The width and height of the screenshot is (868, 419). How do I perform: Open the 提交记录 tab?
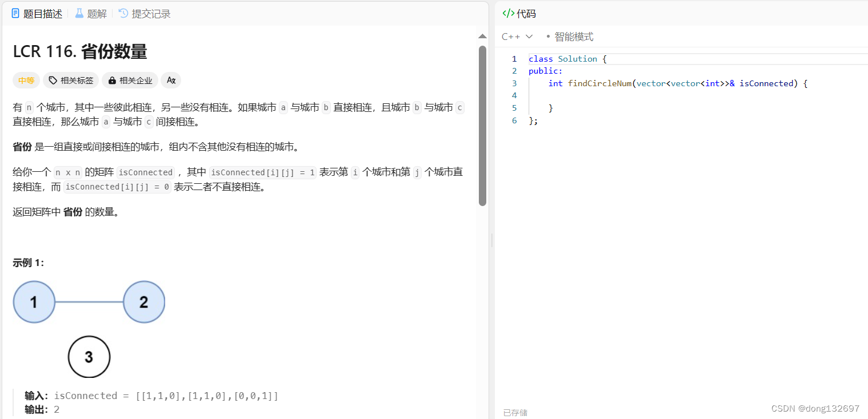(145, 14)
